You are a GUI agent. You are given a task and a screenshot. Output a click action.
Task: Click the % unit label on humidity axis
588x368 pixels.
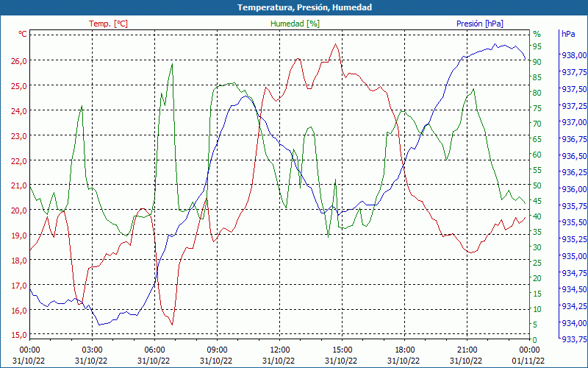[x=537, y=34]
